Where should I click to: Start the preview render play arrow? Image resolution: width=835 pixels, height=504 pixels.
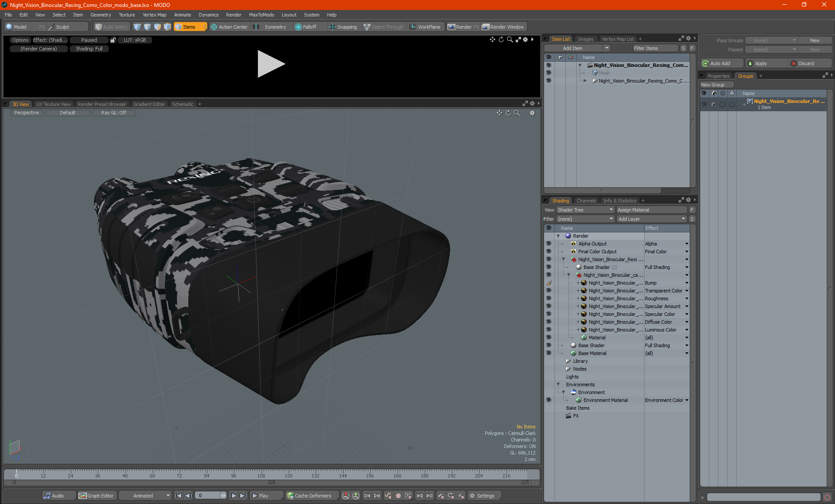click(271, 64)
